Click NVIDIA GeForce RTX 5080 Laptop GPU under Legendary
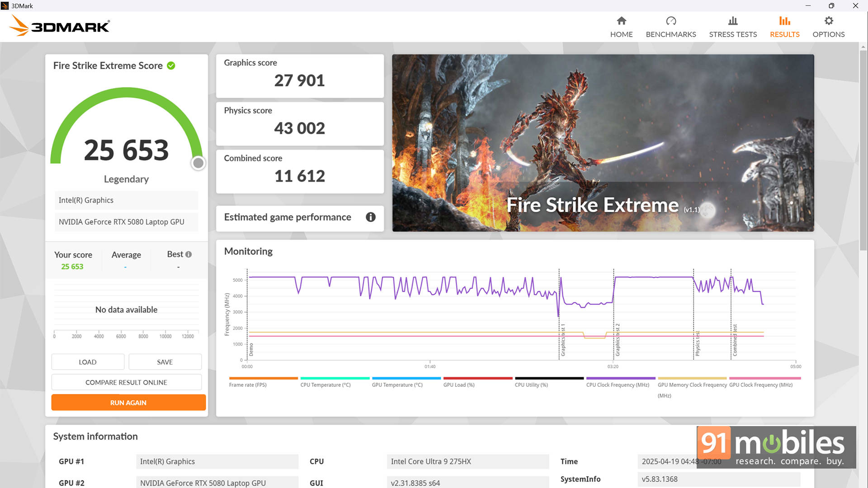This screenshot has height=488, width=868. coord(126,222)
